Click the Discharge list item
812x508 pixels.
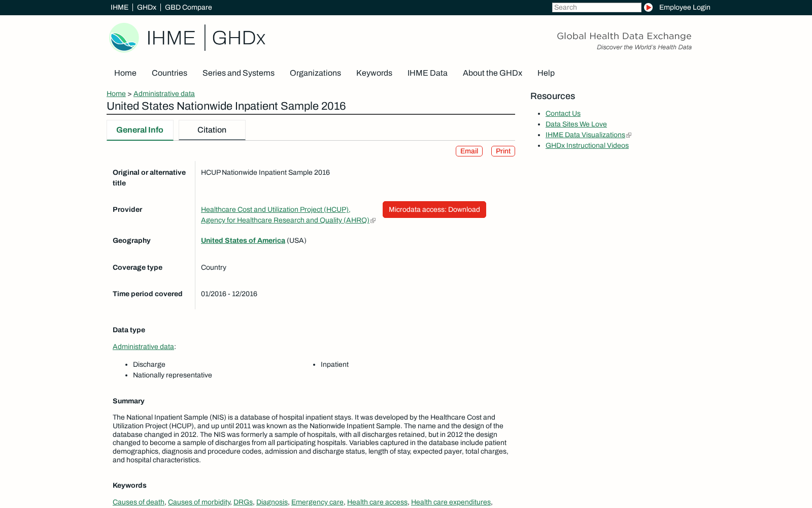pos(149,364)
